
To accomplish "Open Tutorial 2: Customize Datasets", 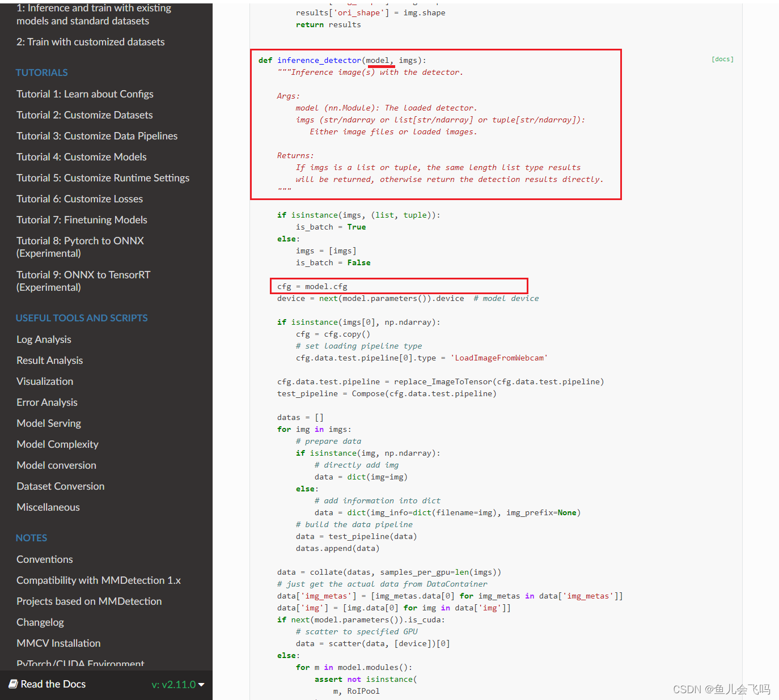I will pos(84,114).
